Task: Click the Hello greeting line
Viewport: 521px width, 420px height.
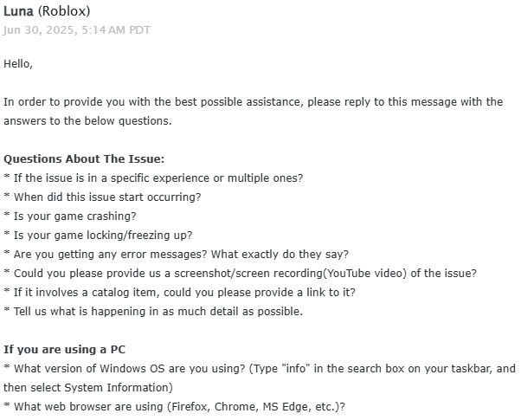Action: click(x=18, y=63)
